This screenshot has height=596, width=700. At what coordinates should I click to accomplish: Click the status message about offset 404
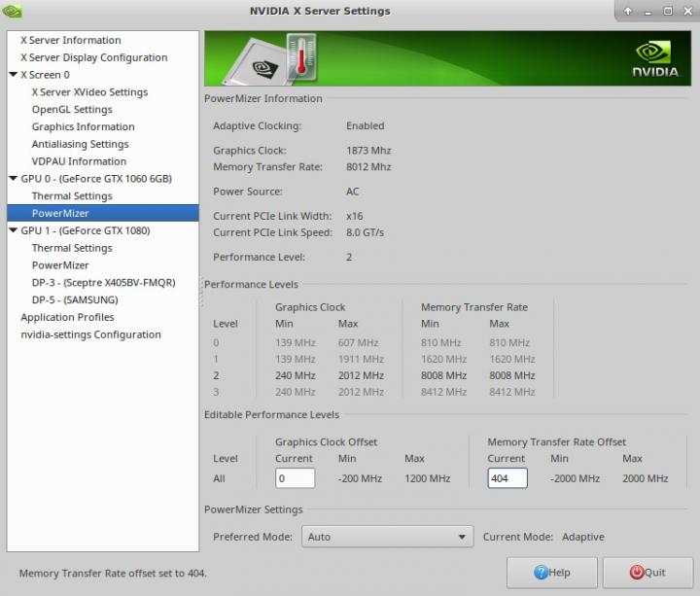(113, 574)
